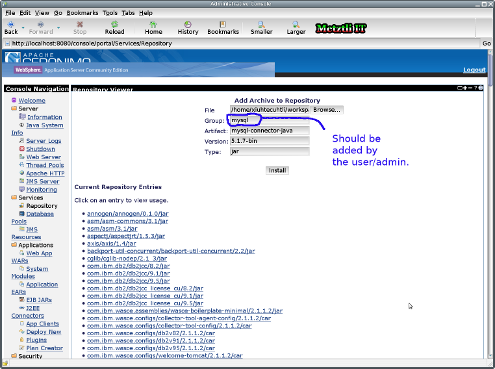This screenshot has width=495, height=369.
Task: Expand the Security folder in navigation
Action: pyautogui.click(x=14, y=356)
